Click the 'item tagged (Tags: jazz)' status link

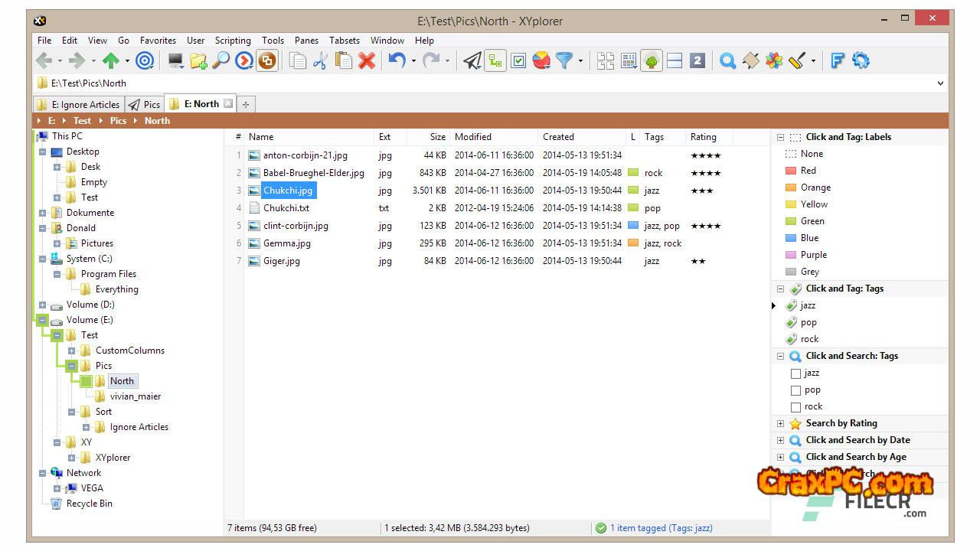point(661,528)
